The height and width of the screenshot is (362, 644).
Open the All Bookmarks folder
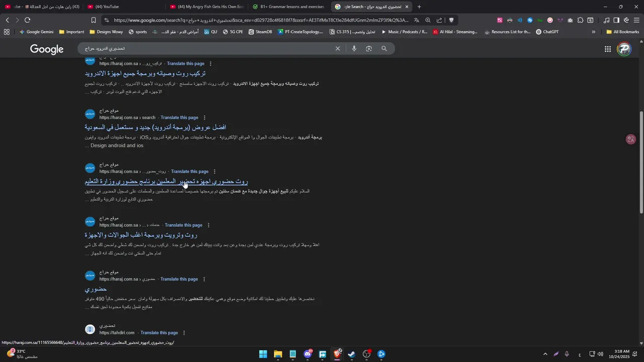[x=622, y=32]
